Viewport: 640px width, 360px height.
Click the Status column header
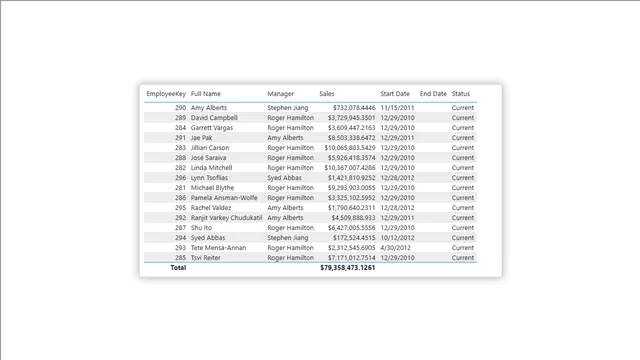click(461, 94)
